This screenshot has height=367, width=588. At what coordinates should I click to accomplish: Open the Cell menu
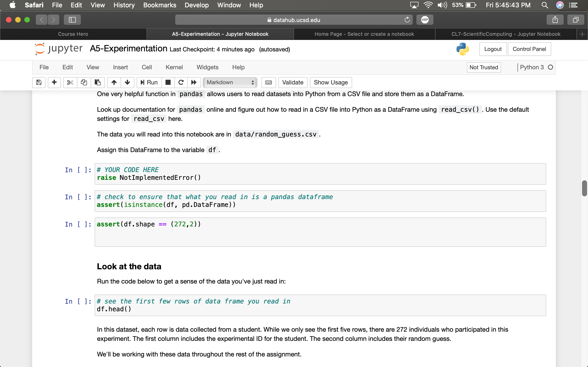coord(147,67)
